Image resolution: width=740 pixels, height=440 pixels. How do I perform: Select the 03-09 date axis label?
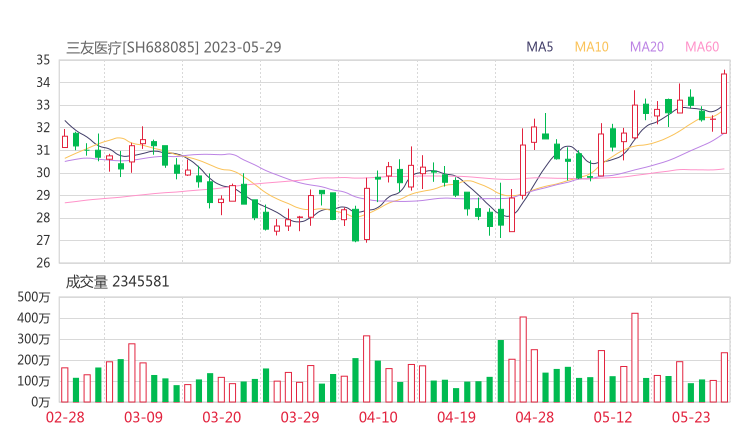(143, 417)
